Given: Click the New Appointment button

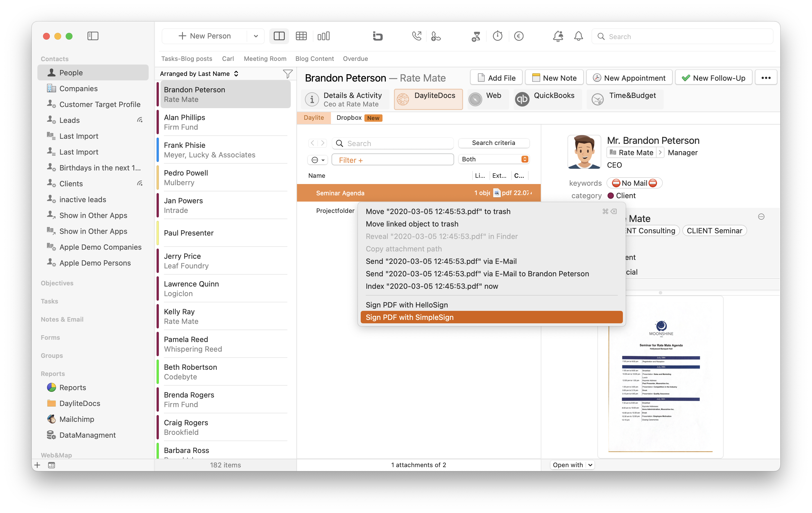Looking at the screenshot, I should click(629, 78).
